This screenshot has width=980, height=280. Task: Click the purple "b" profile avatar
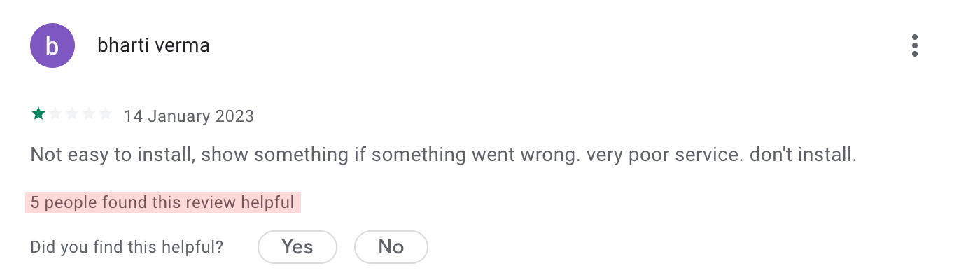click(x=52, y=45)
